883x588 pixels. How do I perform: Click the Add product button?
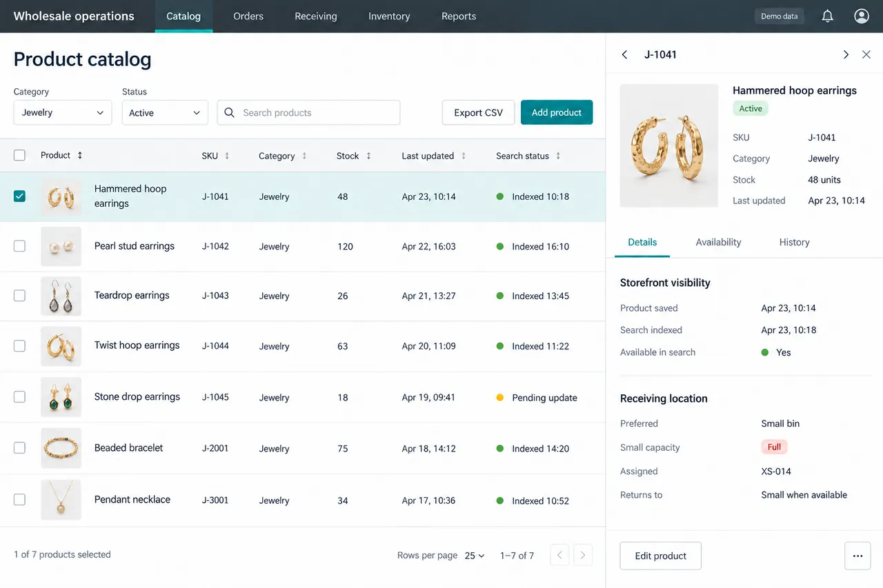(557, 112)
